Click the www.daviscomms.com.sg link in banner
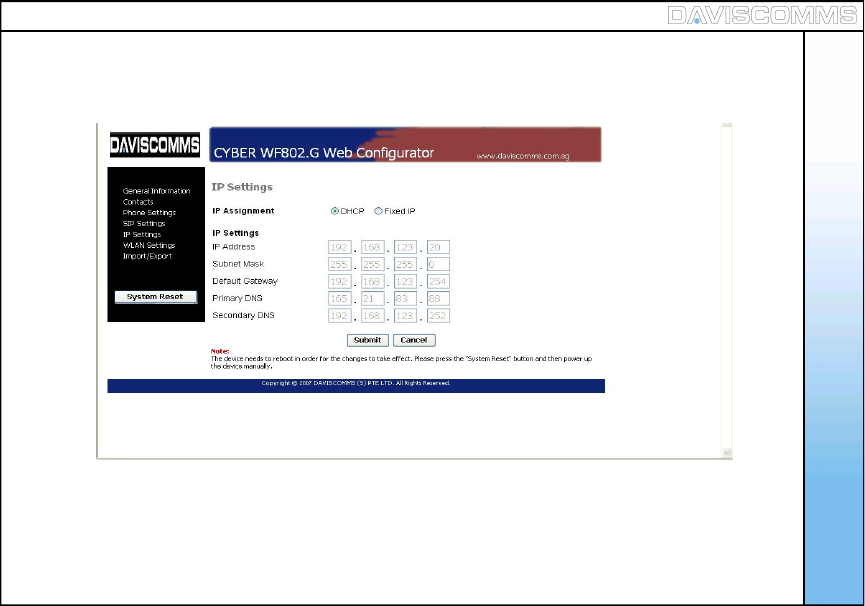Viewport: 865px width, 606px height. (x=522, y=156)
